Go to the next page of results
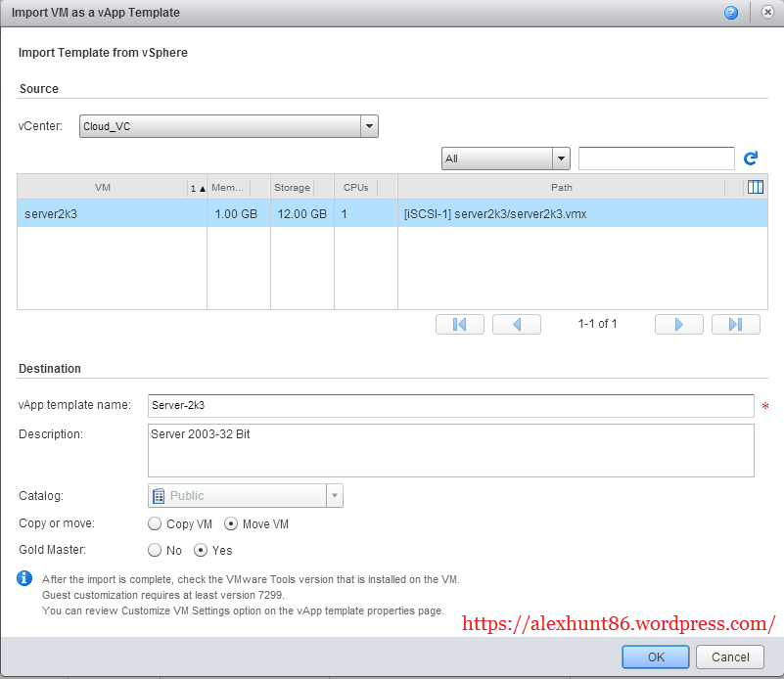The image size is (784, 679). point(679,324)
